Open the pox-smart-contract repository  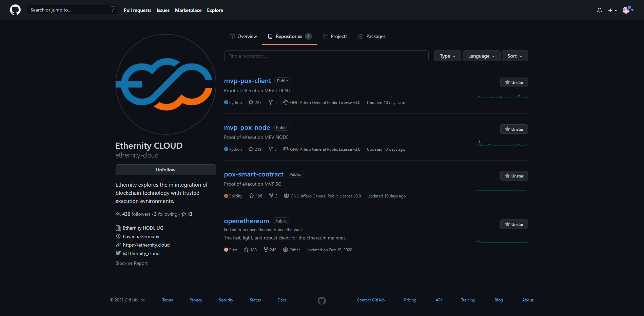(254, 174)
